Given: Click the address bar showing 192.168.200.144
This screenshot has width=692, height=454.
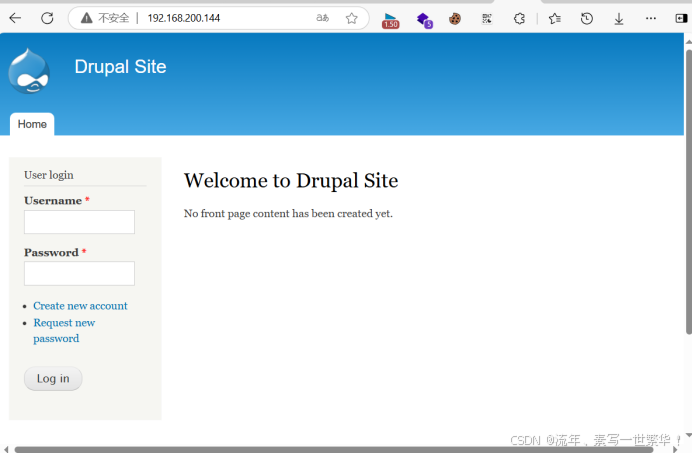Looking at the screenshot, I should (x=218, y=18).
